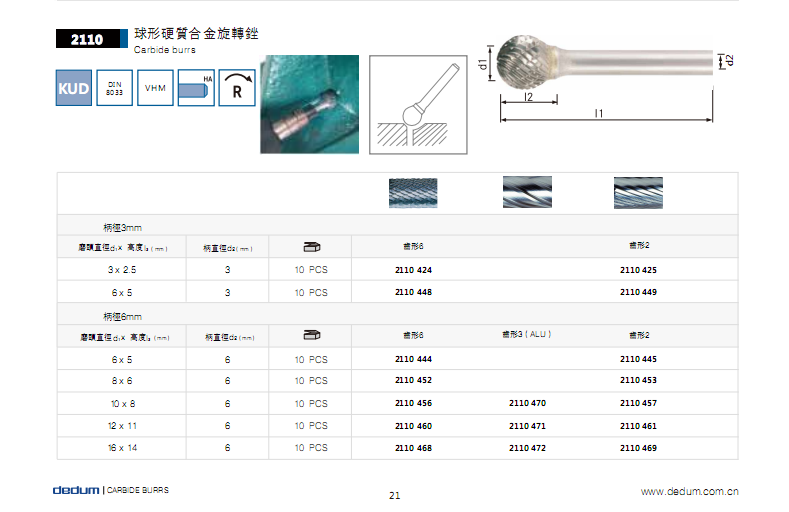This screenshot has height=512, width=789.
Task: Click the KUD shape icon
Action: [x=73, y=88]
